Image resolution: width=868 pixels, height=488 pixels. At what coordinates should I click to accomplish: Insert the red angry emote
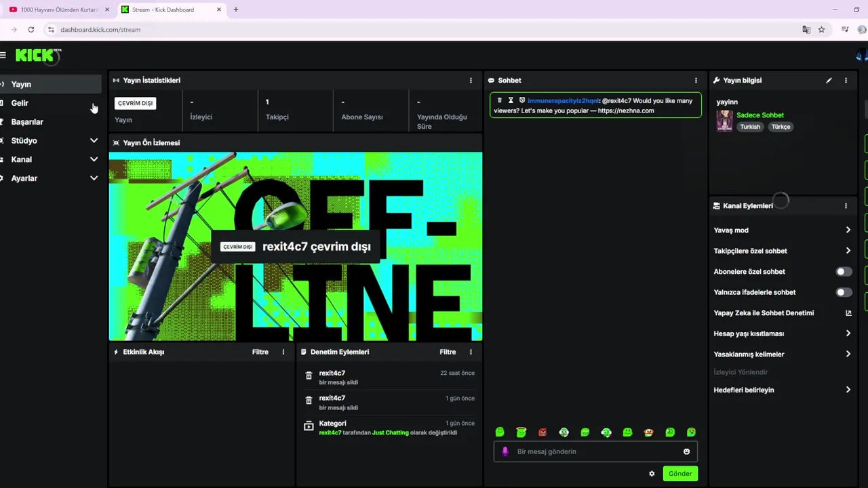pos(542,432)
